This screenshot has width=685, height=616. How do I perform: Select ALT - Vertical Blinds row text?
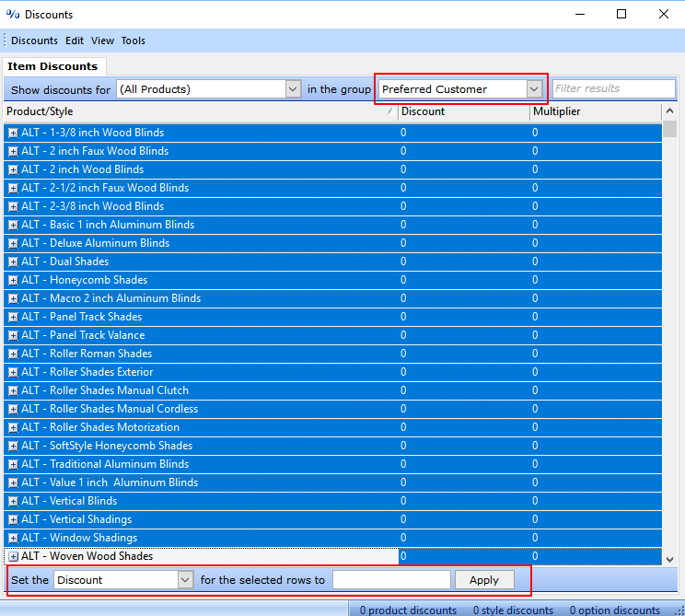coord(69,501)
